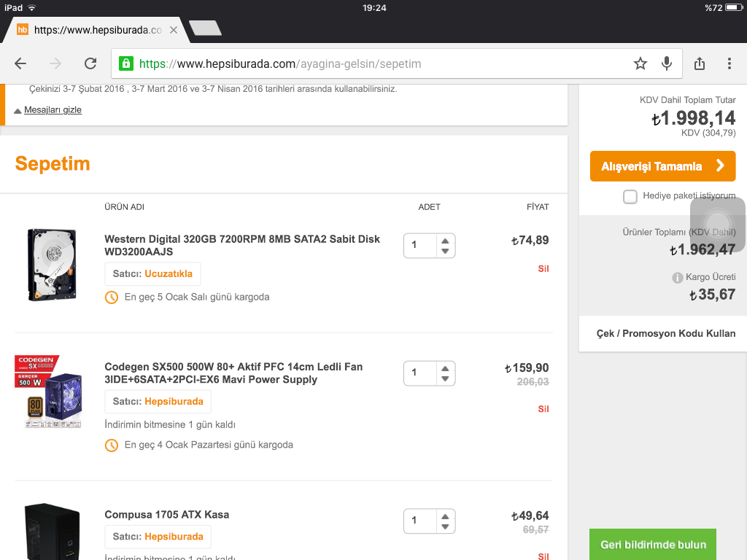This screenshot has height=560, width=747.
Task: Open Chrome three-dot menu
Action: click(729, 63)
